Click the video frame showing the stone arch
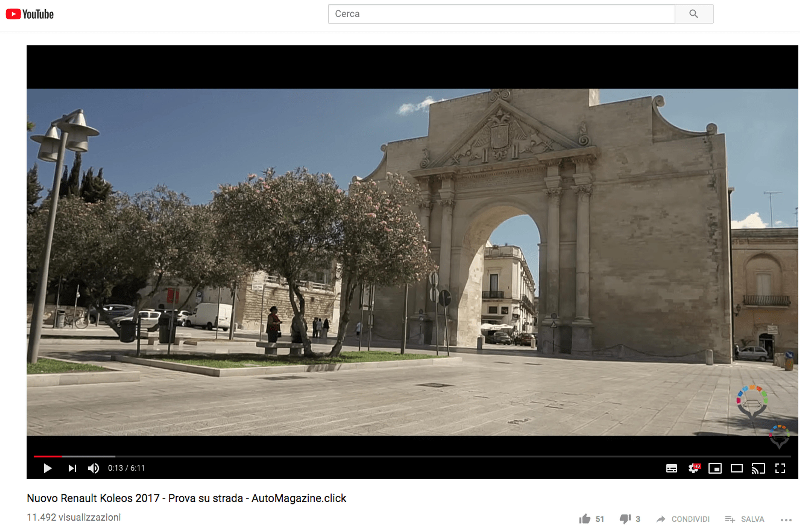Image resolution: width=800 pixels, height=532 pixels. pyautogui.click(x=412, y=262)
